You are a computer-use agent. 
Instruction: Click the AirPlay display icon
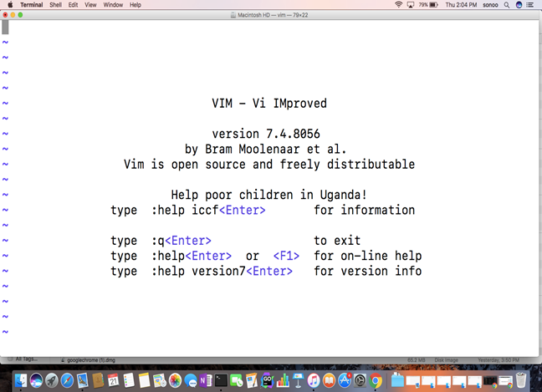(x=411, y=5)
